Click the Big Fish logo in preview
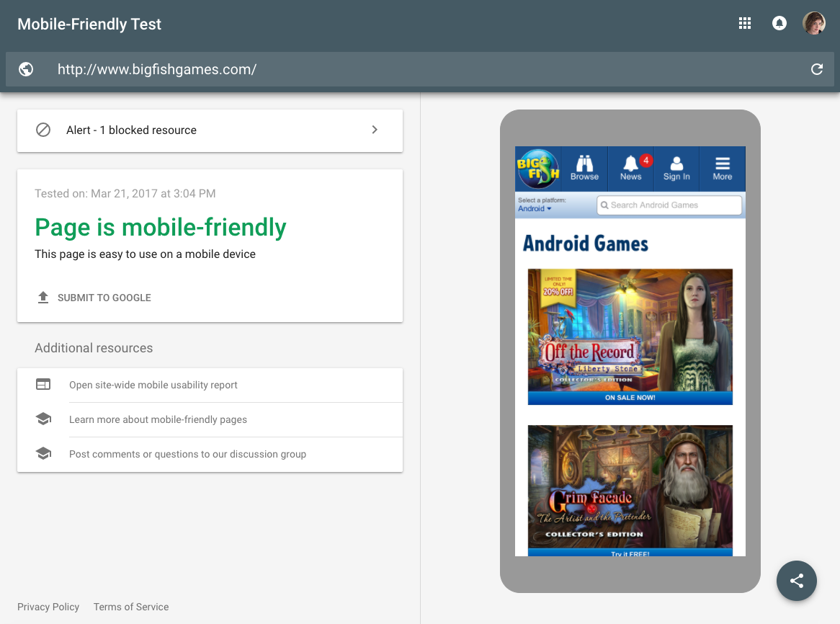 click(538, 168)
